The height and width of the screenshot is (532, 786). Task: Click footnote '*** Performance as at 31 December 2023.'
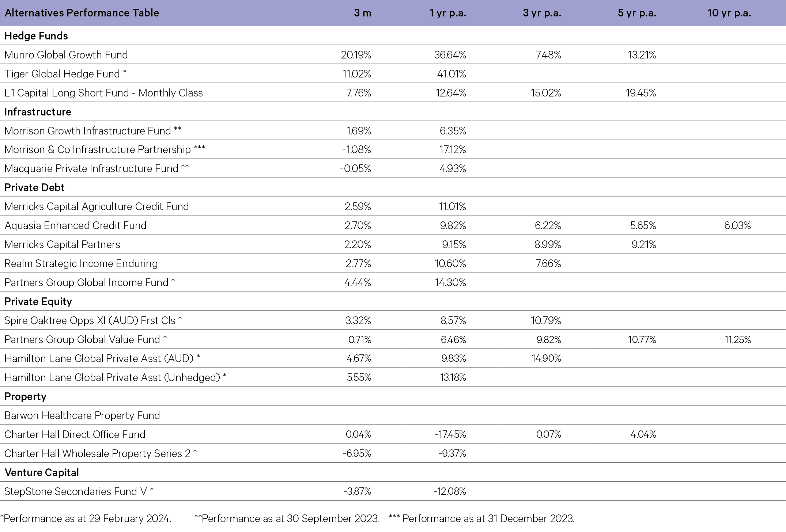482,519
